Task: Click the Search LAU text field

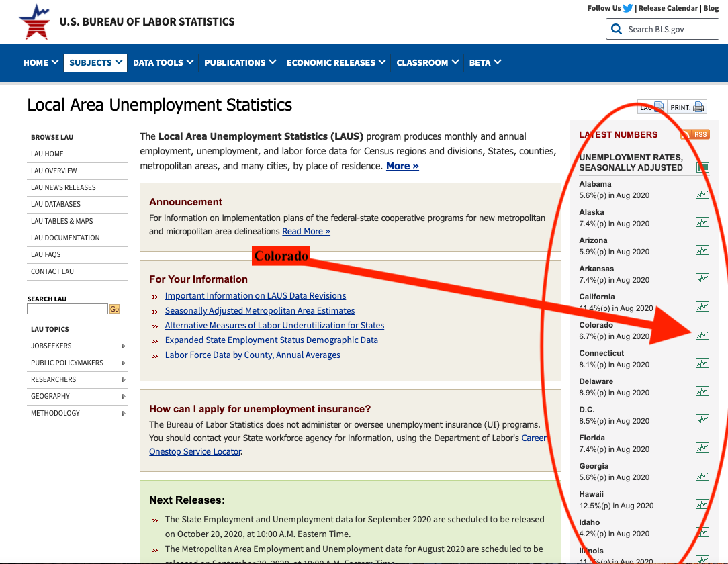Action: tap(67, 310)
